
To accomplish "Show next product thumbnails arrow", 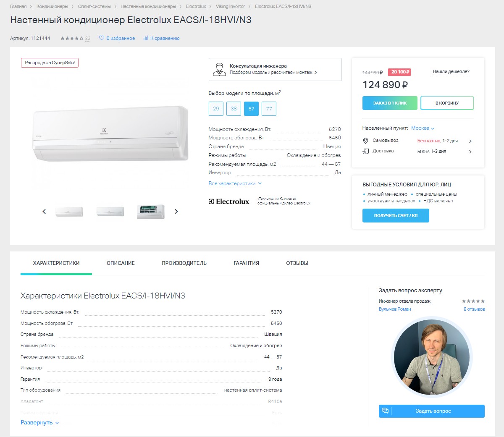I will (176, 212).
